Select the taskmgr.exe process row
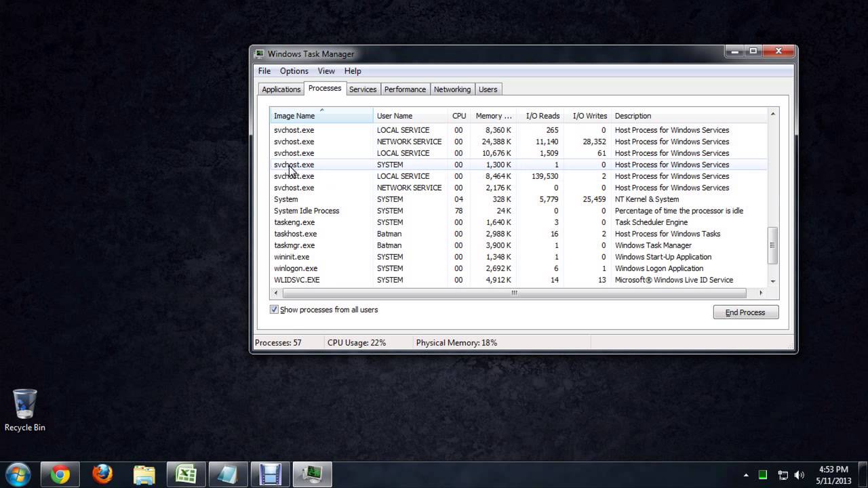This screenshot has height=488, width=868. 518,245
